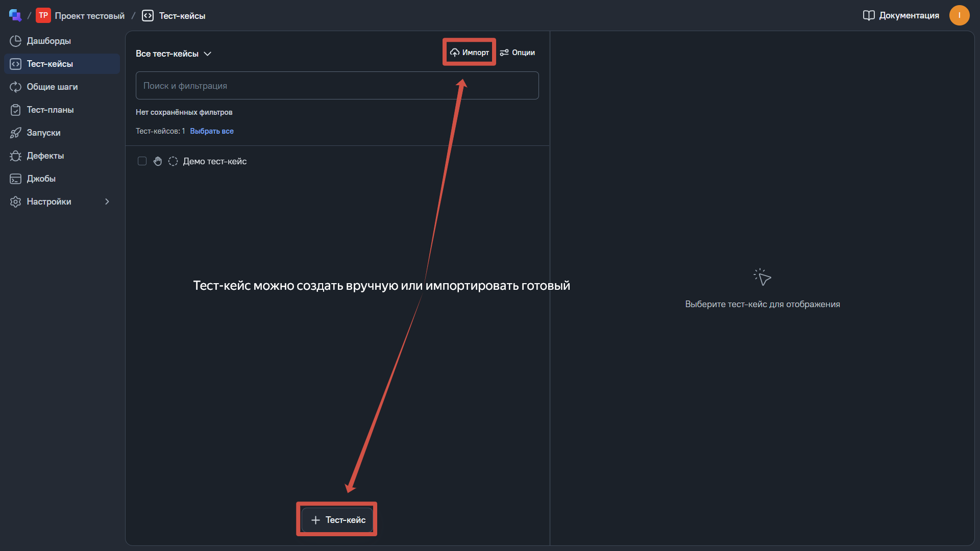Click the app logo in top-left corner
Screen dimensions: 980x551
pos(15,15)
